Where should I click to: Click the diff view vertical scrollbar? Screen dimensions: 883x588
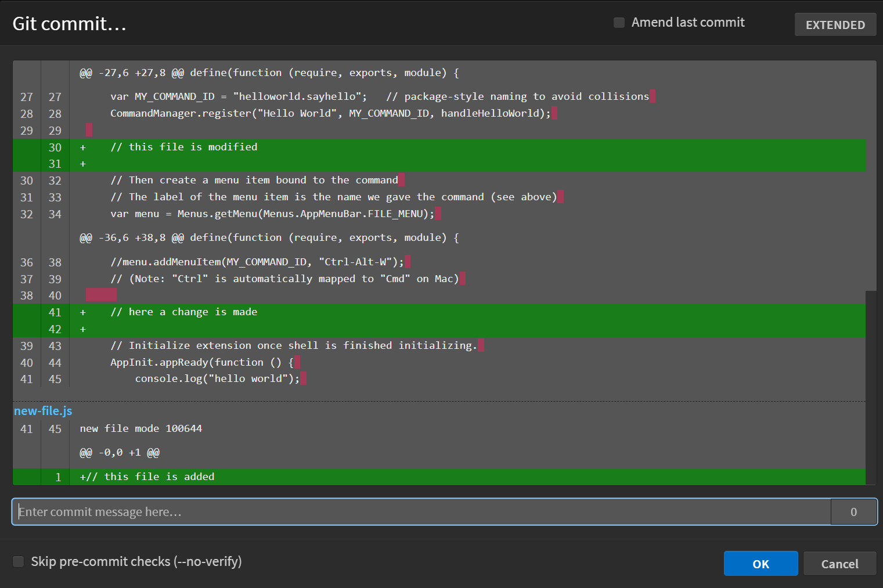pyautogui.click(x=871, y=388)
